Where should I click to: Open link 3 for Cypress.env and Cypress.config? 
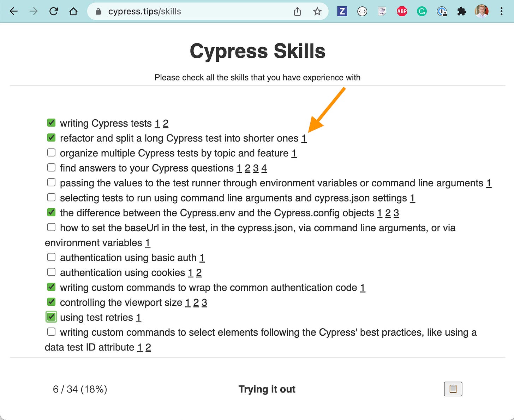396,213
